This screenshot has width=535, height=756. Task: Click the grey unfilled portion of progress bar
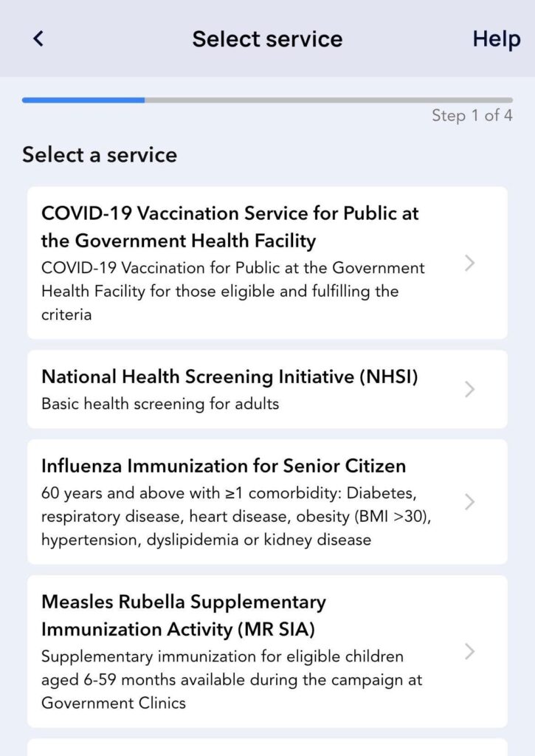point(328,100)
